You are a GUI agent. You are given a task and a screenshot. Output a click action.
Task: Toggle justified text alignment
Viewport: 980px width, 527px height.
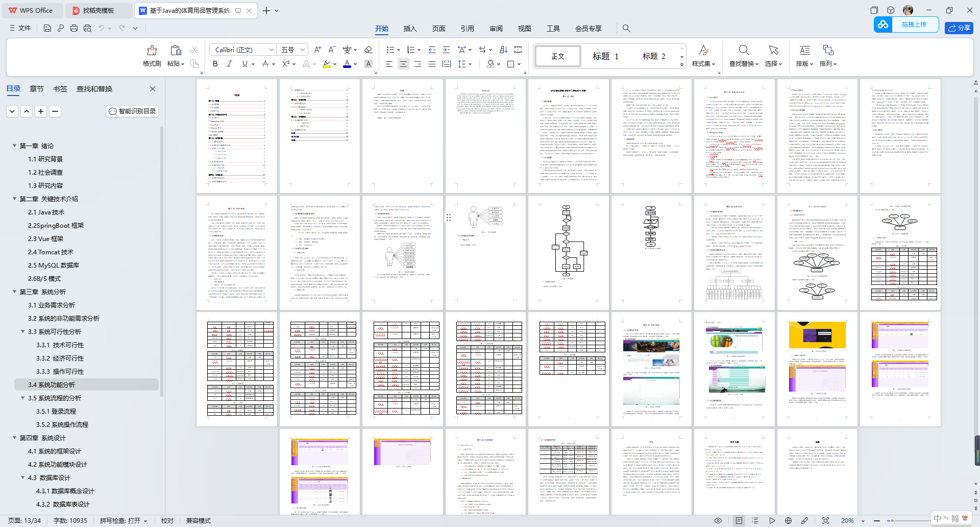pyautogui.click(x=432, y=64)
